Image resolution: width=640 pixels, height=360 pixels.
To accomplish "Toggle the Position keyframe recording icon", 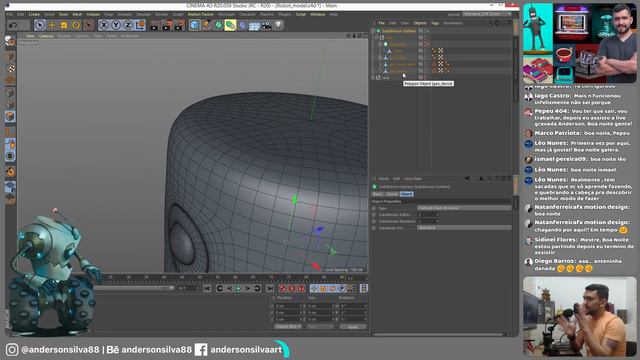I will click(x=314, y=289).
